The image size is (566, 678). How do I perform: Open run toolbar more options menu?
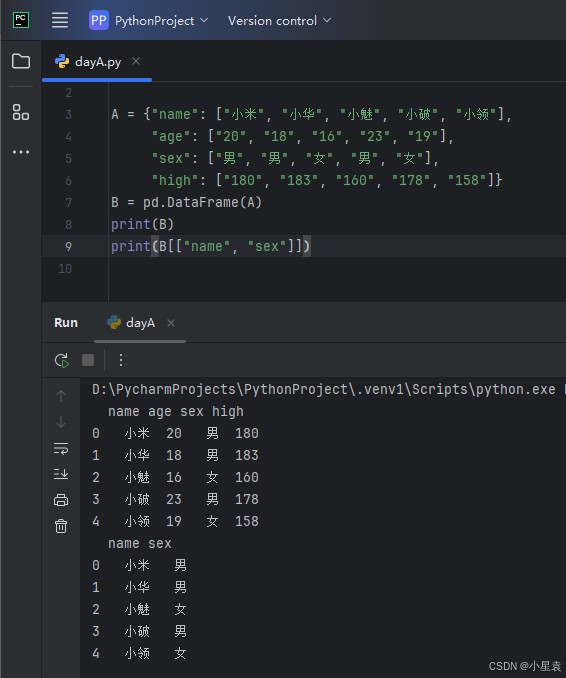(121, 360)
